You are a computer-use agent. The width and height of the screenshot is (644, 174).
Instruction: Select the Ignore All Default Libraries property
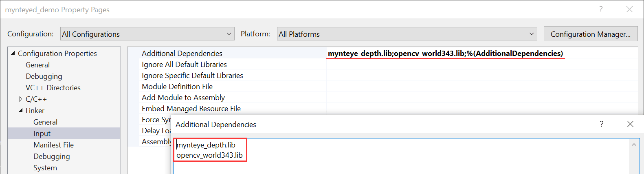click(184, 64)
